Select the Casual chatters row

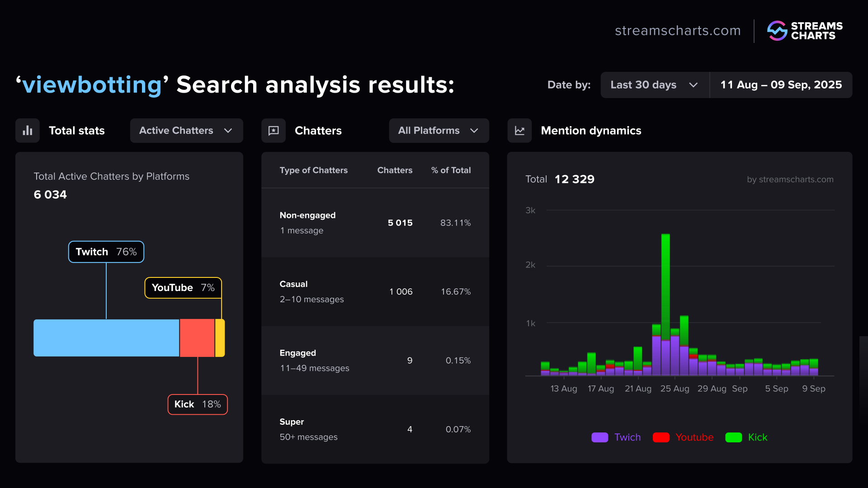pyautogui.click(x=375, y=291)
